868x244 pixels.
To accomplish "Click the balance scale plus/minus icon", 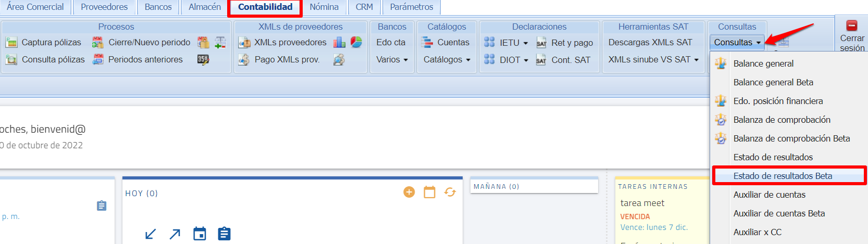I will [220, 42].
